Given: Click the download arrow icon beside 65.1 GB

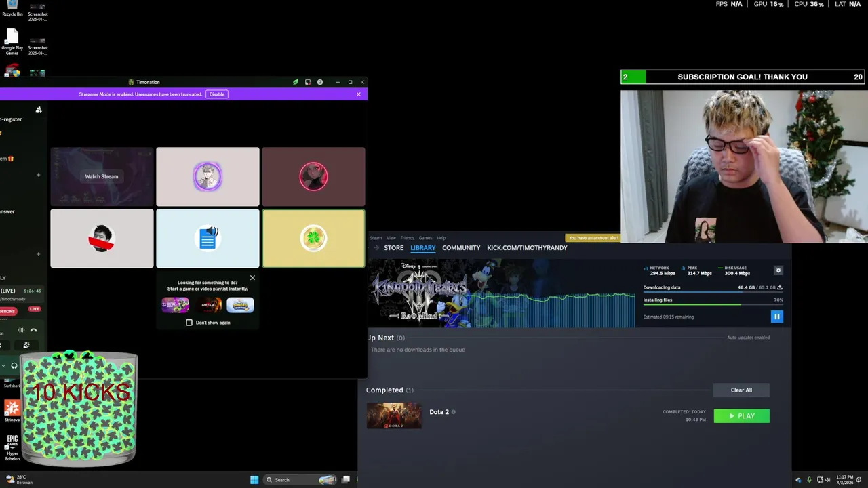Looking at the screenshot, I should click(780, 287).
